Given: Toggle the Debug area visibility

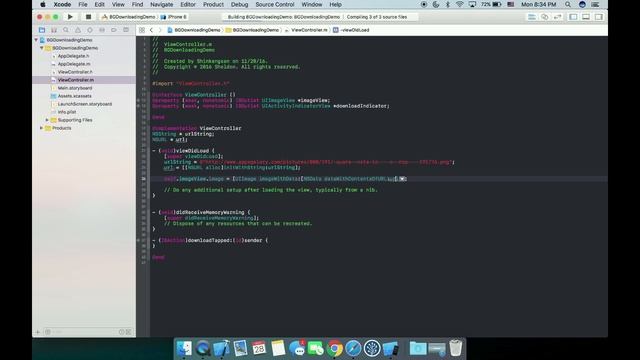Looking at the screenshot, I should (x=586, y=17).
